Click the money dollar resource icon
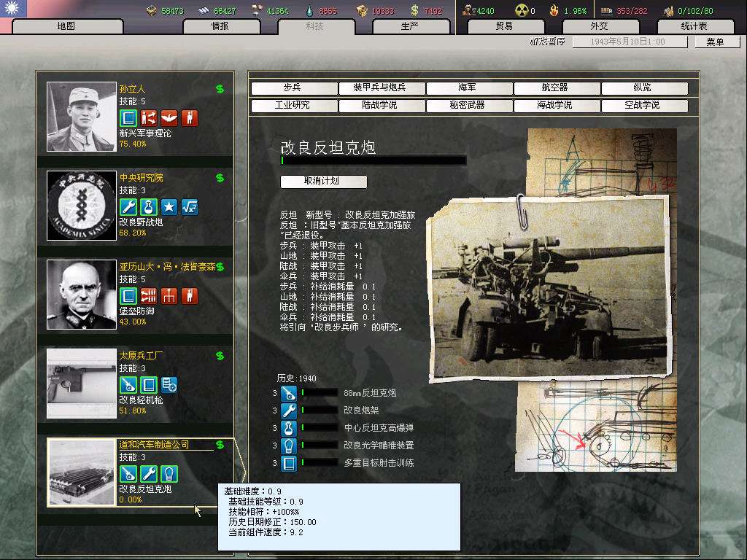 pos(414,10)
